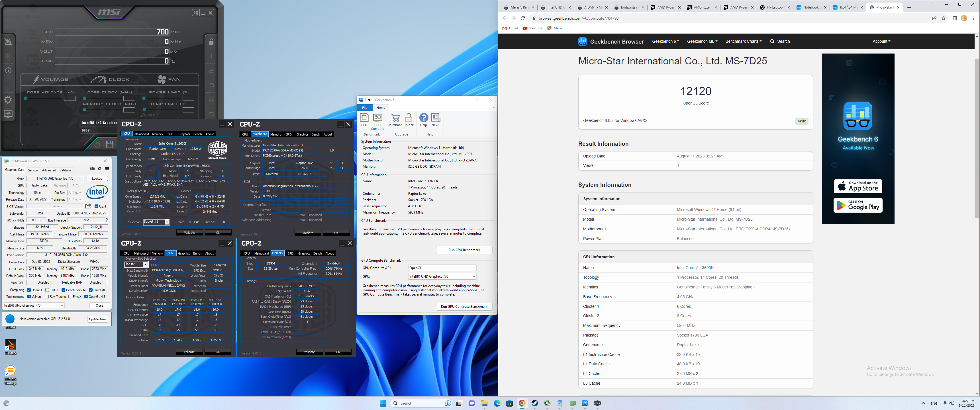The width and height of the screenshot is (980, 410).
Task: Click Run GPU Compute Benchmark button
Action: 464,307
